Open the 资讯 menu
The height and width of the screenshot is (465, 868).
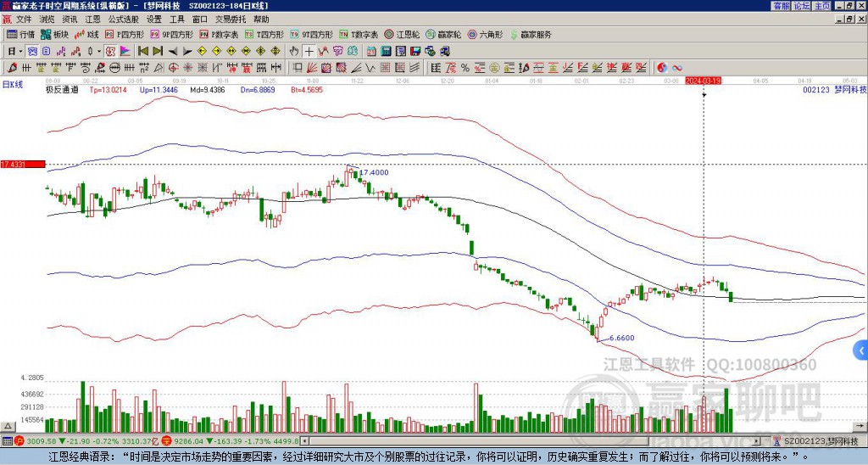pyautogui.click(x=70, y=20)
